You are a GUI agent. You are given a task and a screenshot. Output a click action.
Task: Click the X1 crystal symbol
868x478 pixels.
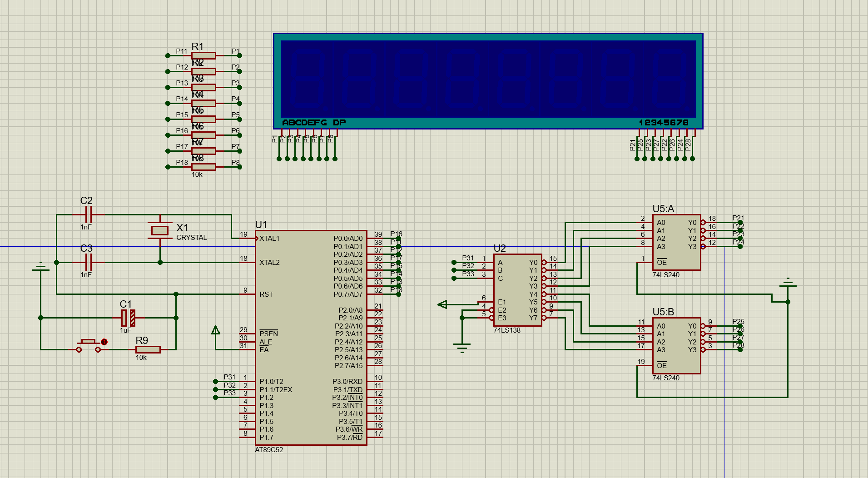160,231
